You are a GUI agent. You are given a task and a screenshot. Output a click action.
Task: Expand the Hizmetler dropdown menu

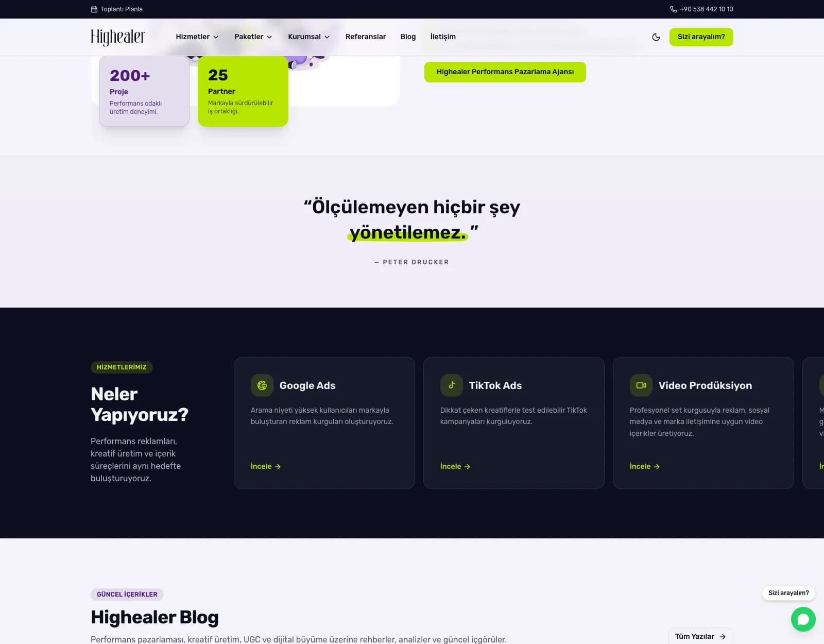tap(197, 37)
